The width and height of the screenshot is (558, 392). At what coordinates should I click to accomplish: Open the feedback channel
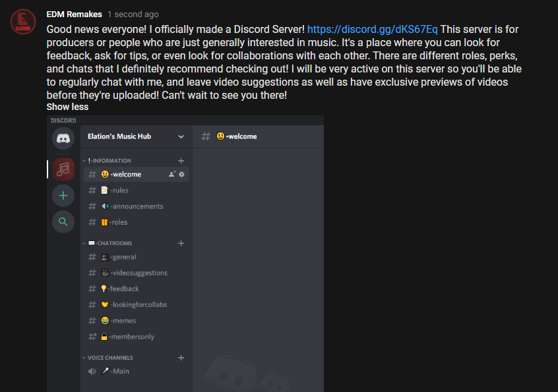137,289
